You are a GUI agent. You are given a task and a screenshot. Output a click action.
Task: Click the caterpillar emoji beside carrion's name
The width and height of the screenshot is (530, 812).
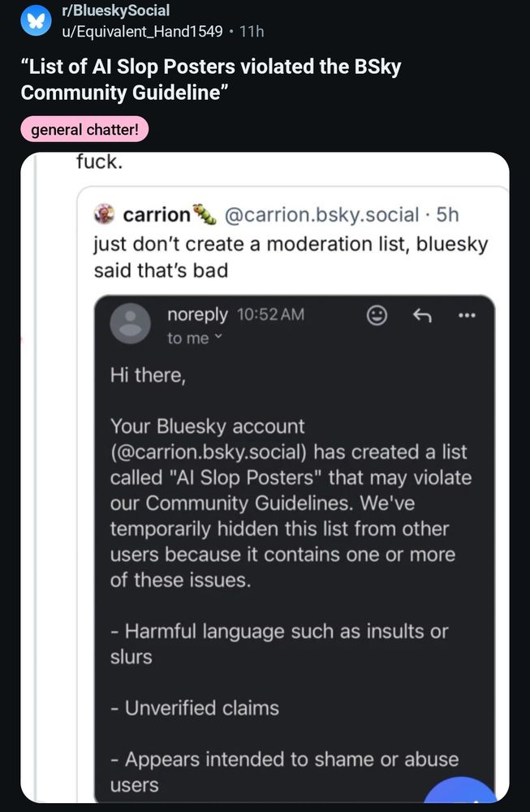(x=205, y=215)
